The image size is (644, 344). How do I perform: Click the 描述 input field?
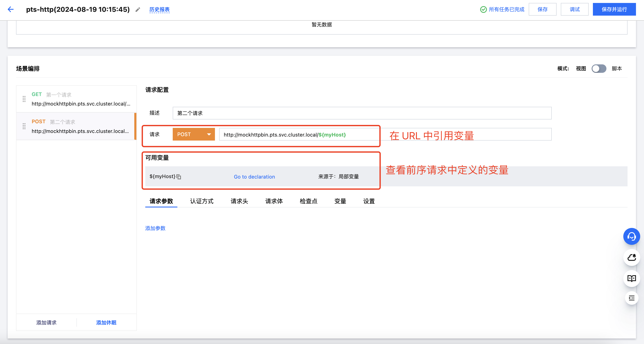coord(362,113)
